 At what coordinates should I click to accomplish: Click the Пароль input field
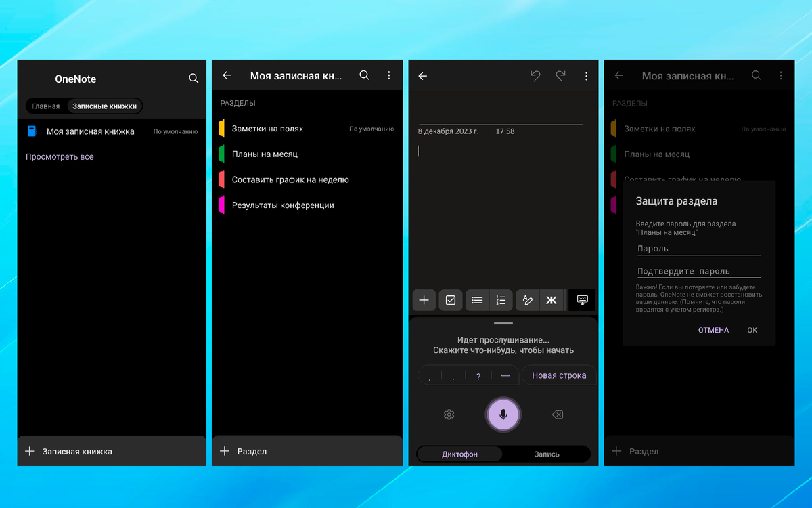pyautogui.click(x=699, y=249)
